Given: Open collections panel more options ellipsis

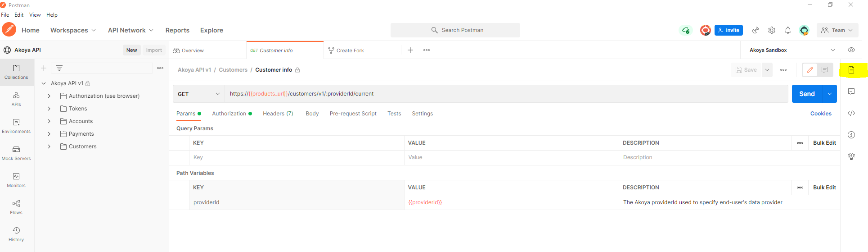Looking at the screenshot, I should 160,68.
